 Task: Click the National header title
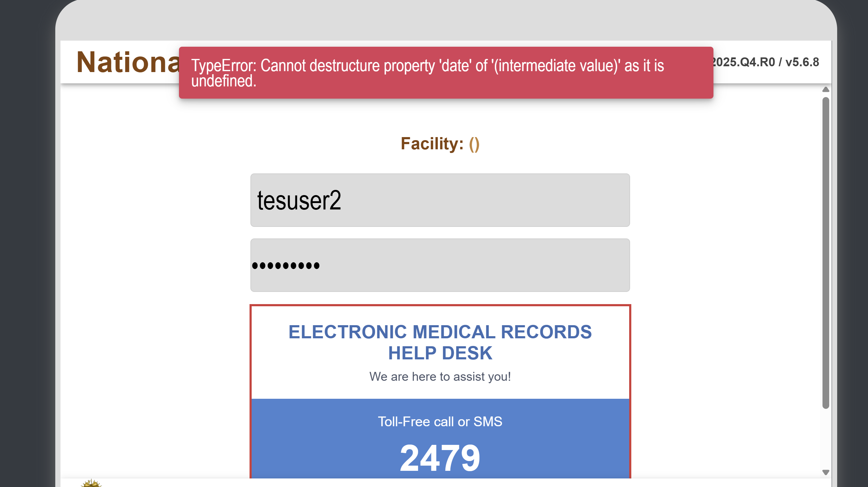[128, 63]
